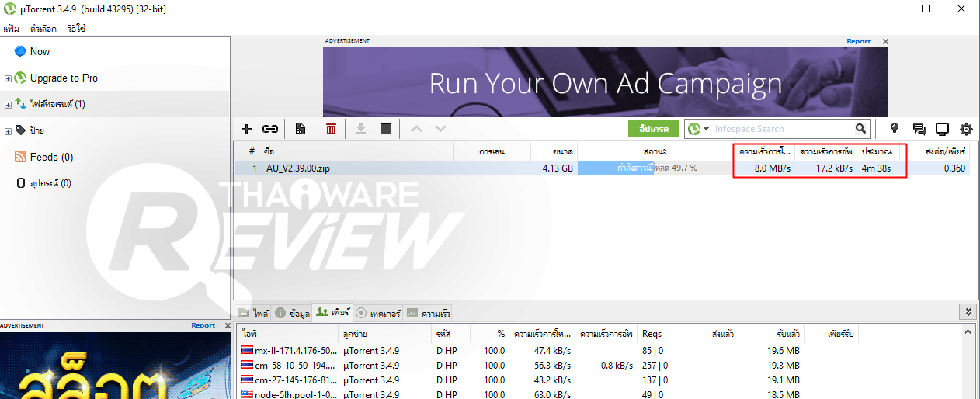The image size is (980, 399).
Task: Sort by ชื่อ column header
Action: [356, 151]
